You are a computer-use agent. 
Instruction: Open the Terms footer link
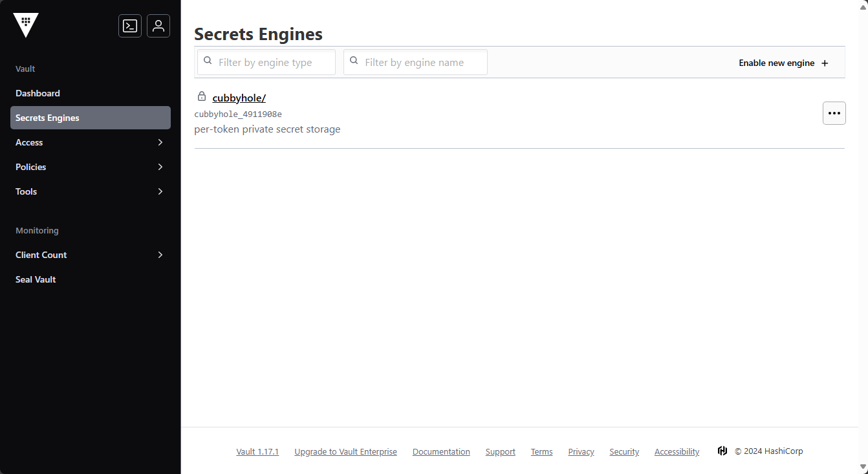[541, 451]
